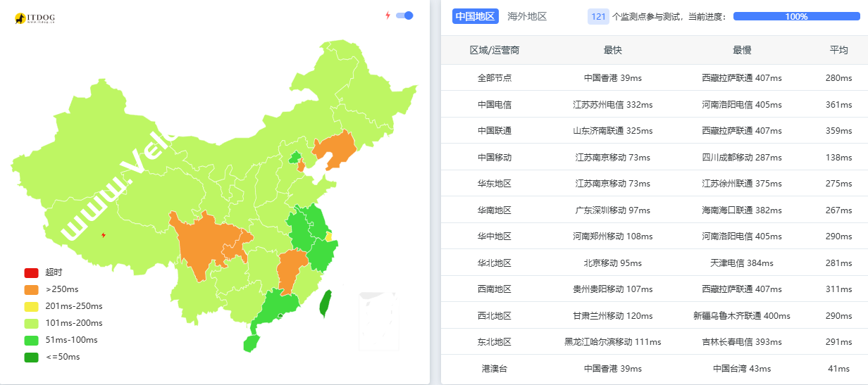
Task: Click the 江苏徐州联通 375ms cell
Action: tap(742, 183)
